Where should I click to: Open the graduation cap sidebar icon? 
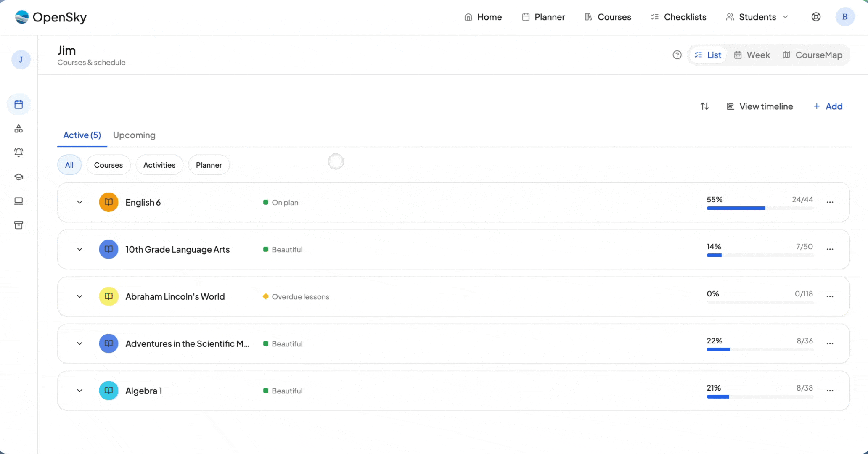tap(19, 177)
